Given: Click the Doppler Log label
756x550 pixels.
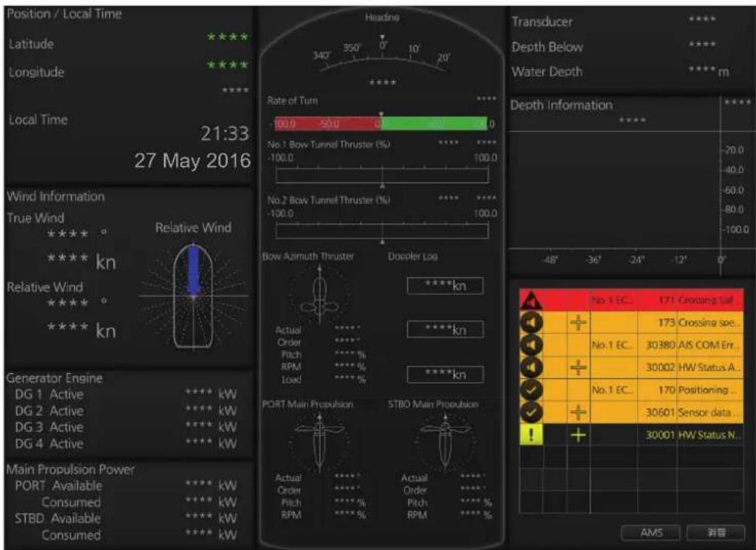Looking at the screenshot, I should click(413, 256).
